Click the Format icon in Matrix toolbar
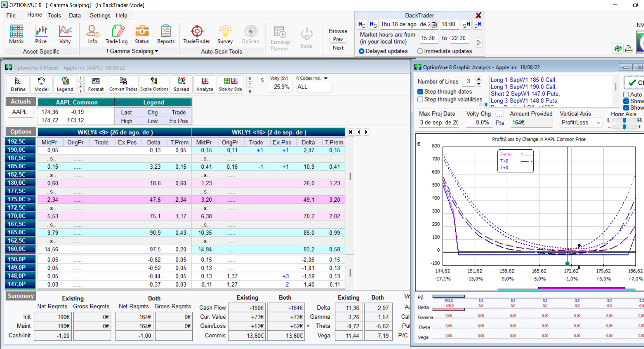Viewport: 644px width, 349px height. (96, 84)
